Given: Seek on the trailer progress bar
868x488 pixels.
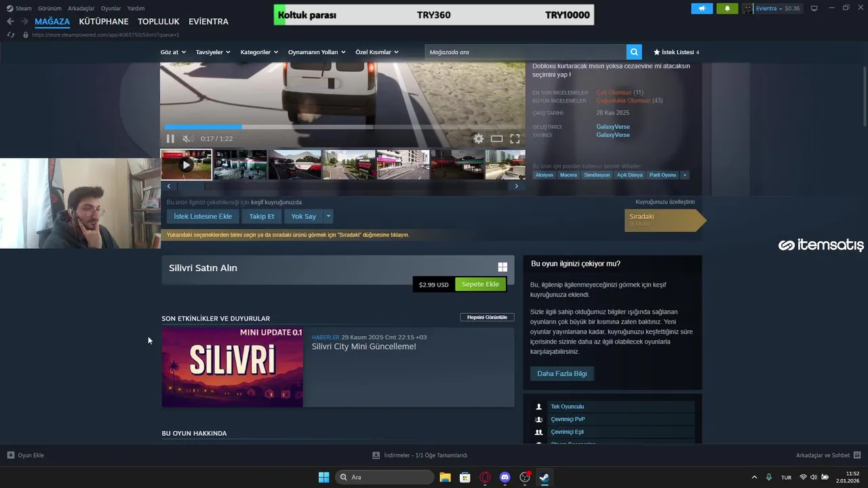Looking at the screenshot, I should 342,127.
